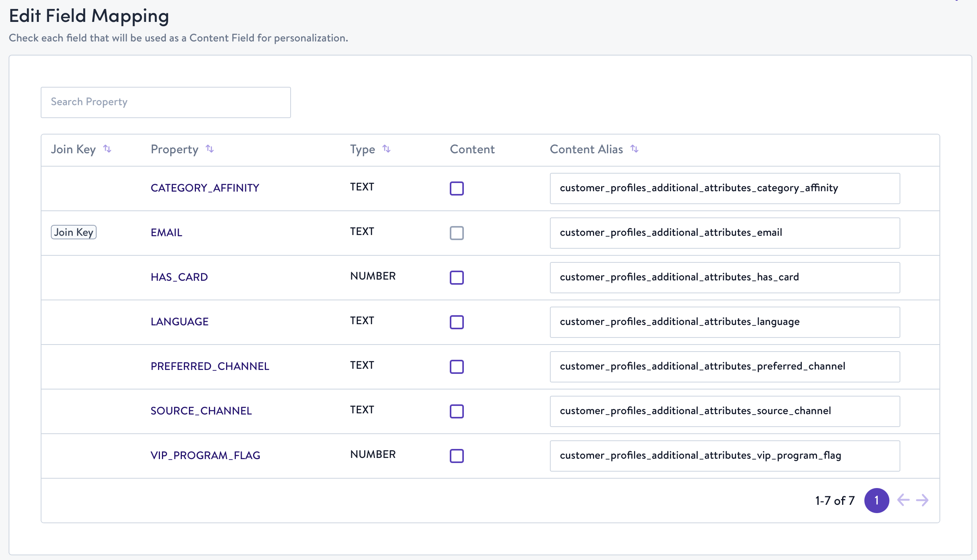Click the Property column sort arrows

(x=210, y=149)
